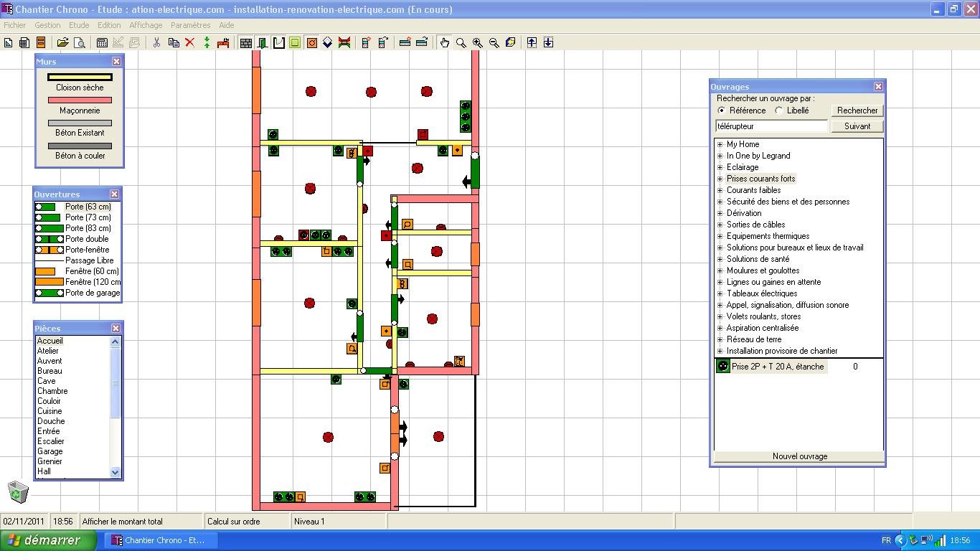980x551 pixels.
Task: Open the Fichier menu
Action: coord(15,25)
